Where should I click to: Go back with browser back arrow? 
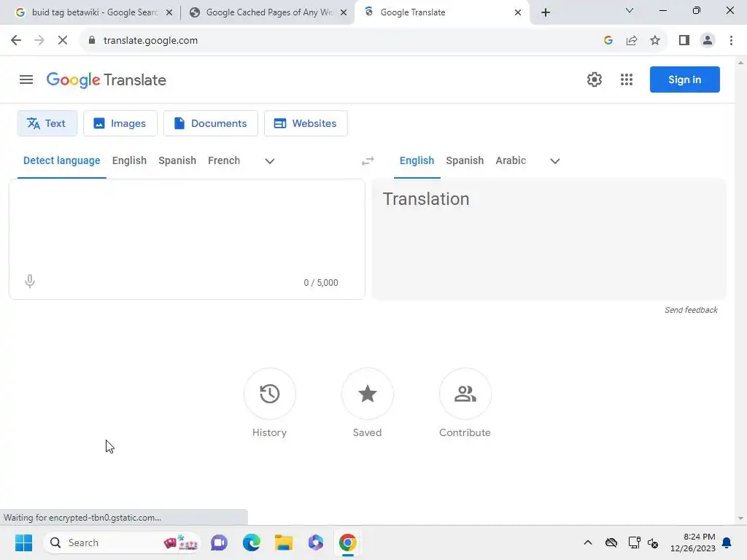tap(16, 41)
